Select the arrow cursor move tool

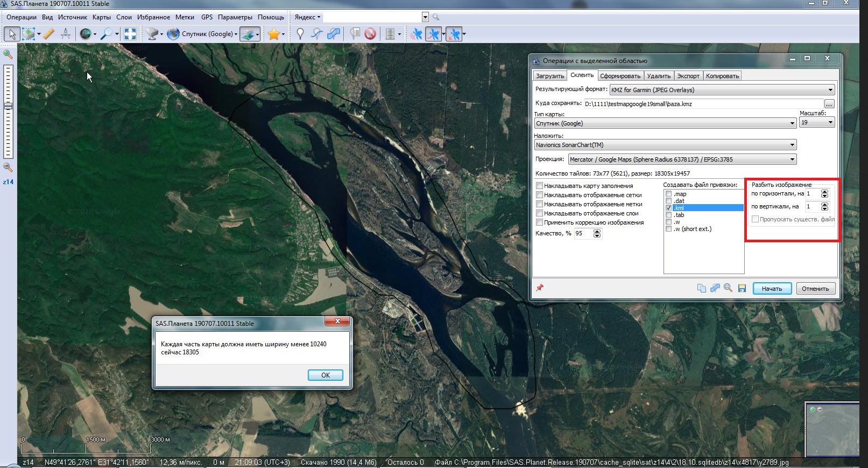(x=12, y=34)
